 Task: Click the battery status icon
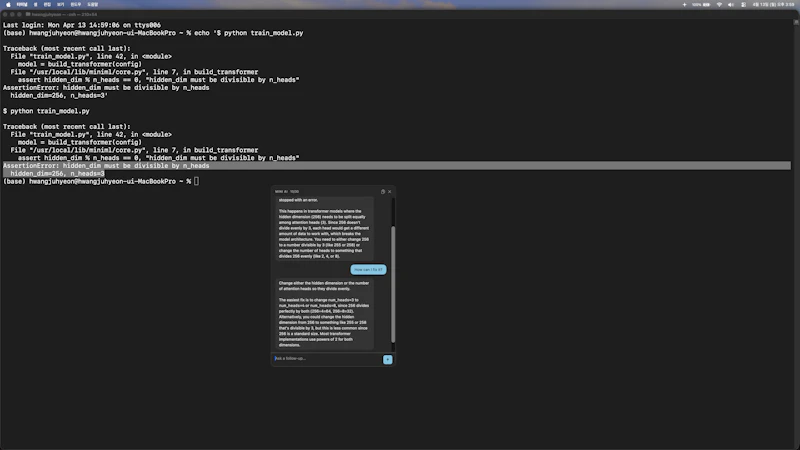pos(707,4)
